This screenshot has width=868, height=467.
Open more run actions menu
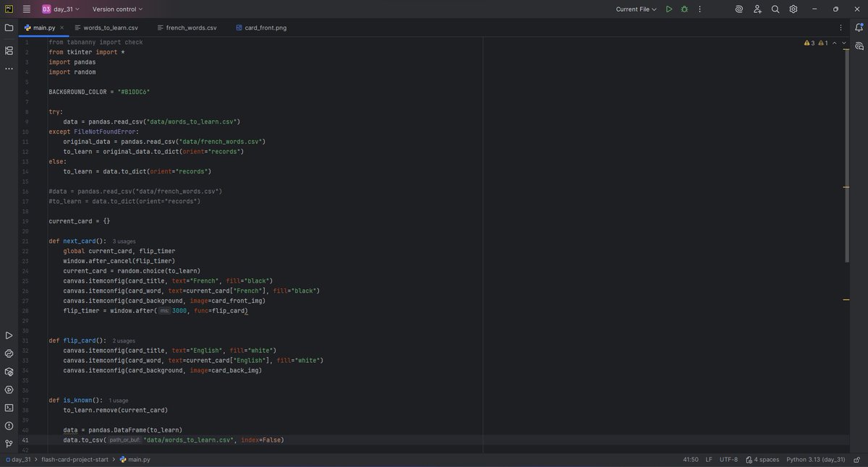699,9
